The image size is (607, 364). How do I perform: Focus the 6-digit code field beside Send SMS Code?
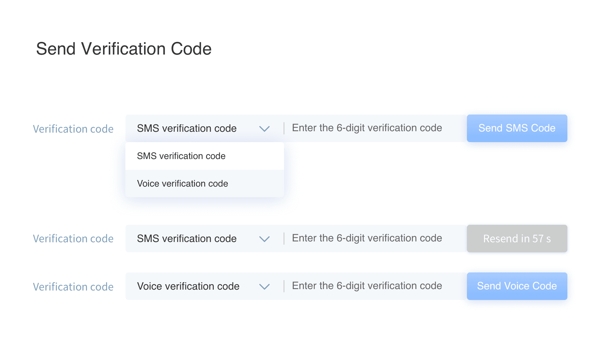click(x=367, y=128)
